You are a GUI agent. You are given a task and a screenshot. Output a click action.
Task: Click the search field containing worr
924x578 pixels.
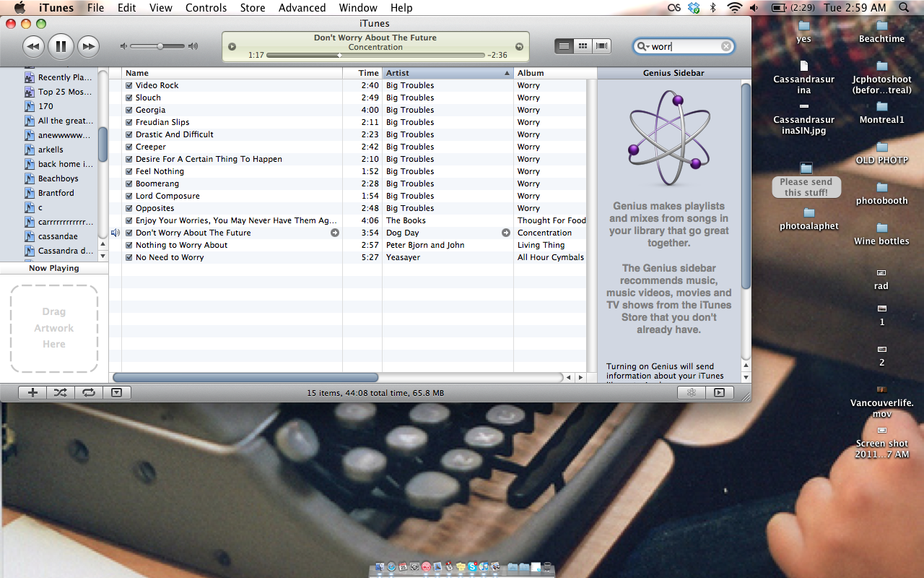coord(684,46)
